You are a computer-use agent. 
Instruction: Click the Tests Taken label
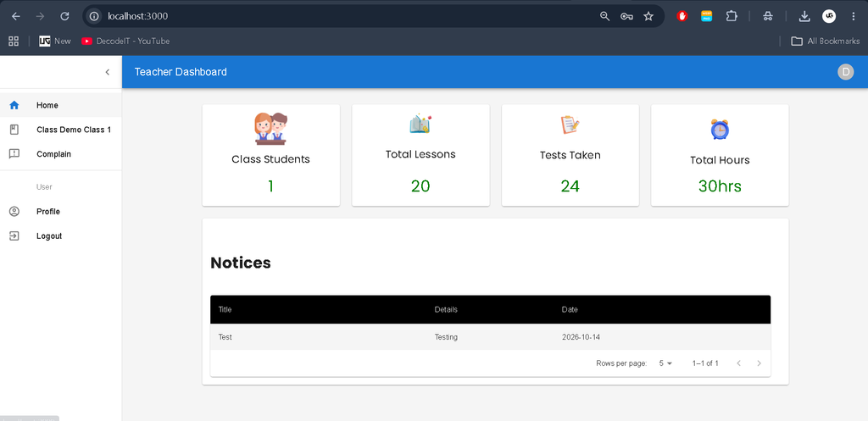pos(570,156)
